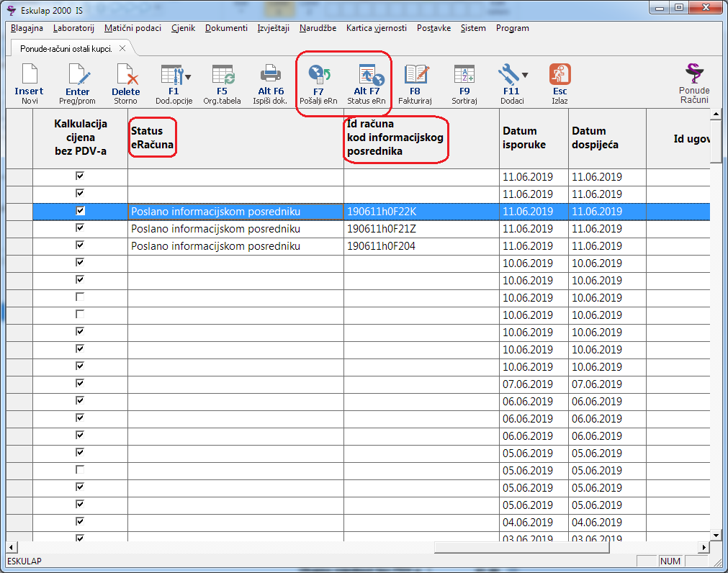The image size is (728, 573).
Task: Select the Ponude-računi ostali kupci tab
Action: coord(66,49)
